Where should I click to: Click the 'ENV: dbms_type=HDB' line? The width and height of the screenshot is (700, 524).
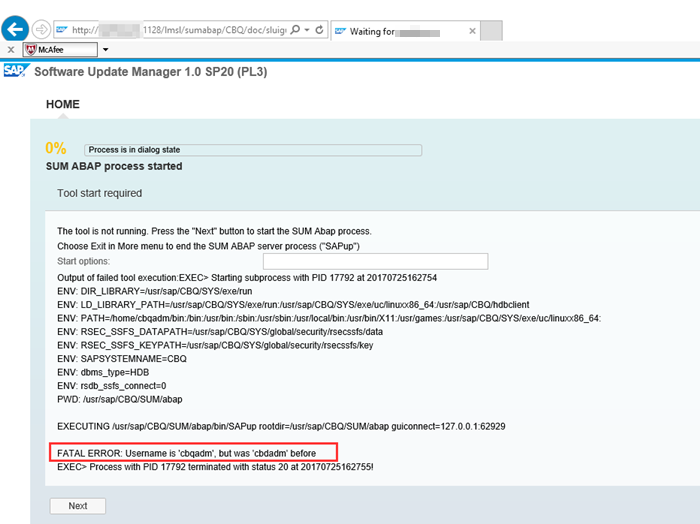coord(103,372)
